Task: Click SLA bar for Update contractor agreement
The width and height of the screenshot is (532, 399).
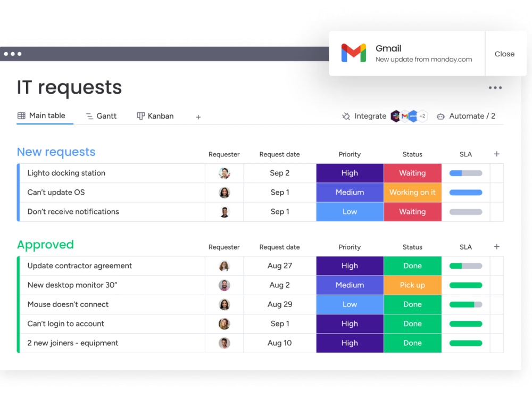Action: [x=466, y=266]
